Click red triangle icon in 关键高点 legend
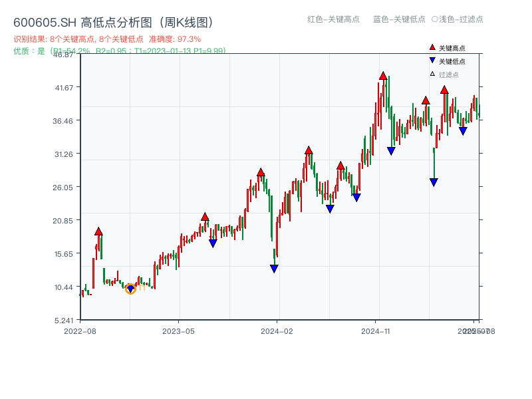 click(x=432, y=47)
